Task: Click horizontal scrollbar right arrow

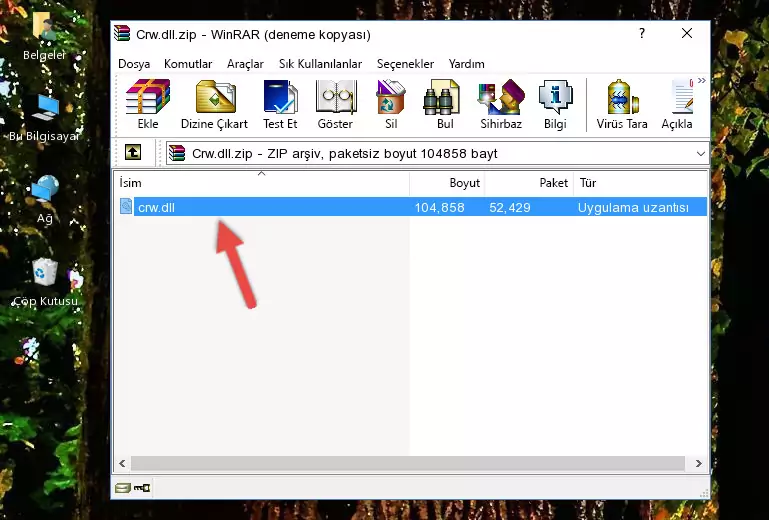Action: pos(698,463)
